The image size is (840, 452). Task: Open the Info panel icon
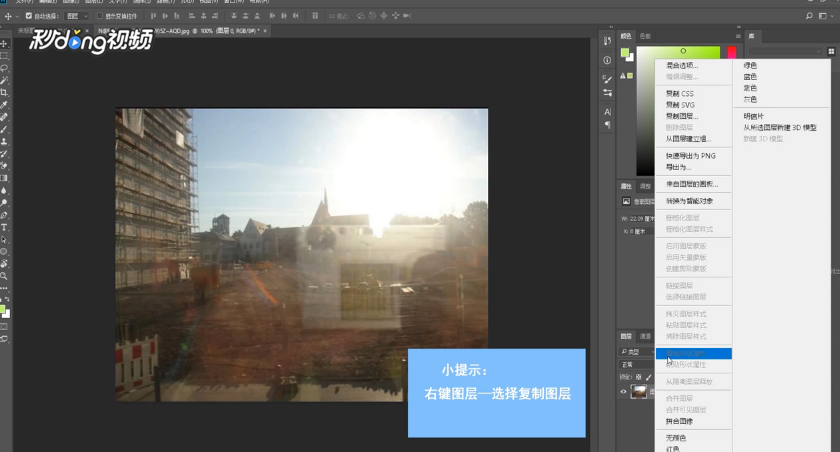click(x=607, y=60)
